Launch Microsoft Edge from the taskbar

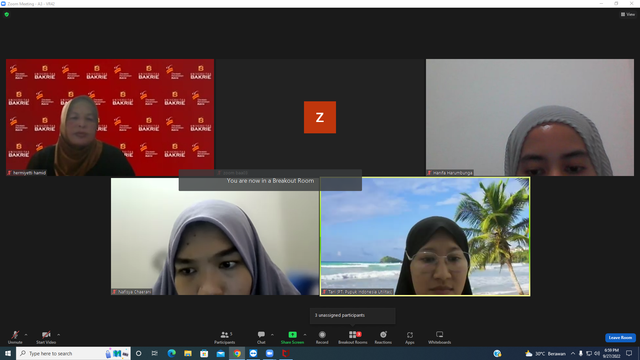(x=171, y=353)
